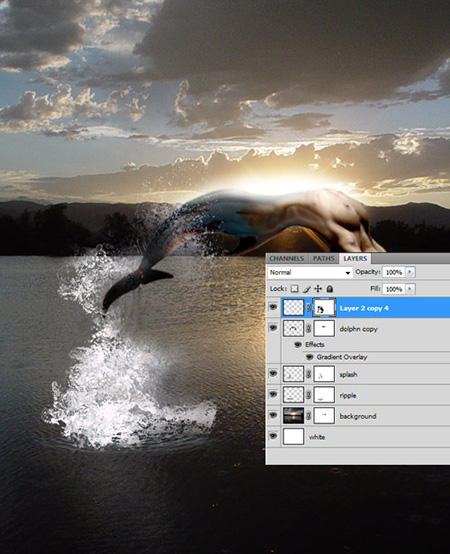Click the Opacity value field
The image size is (450, 554).
click(393, 272)
